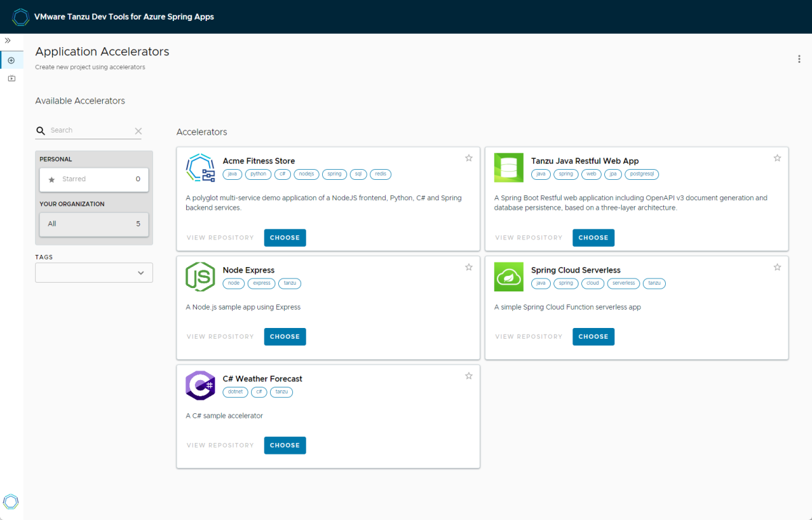
Task: Click the C# Weather Forecast title
Action: 263,379
